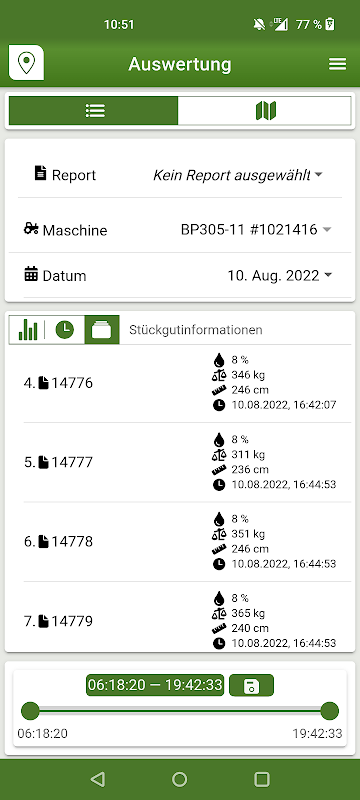Expand the Maschine BP305-11 dropdown
This screenshot has width=360, height=800.
[x=256, y=230]
